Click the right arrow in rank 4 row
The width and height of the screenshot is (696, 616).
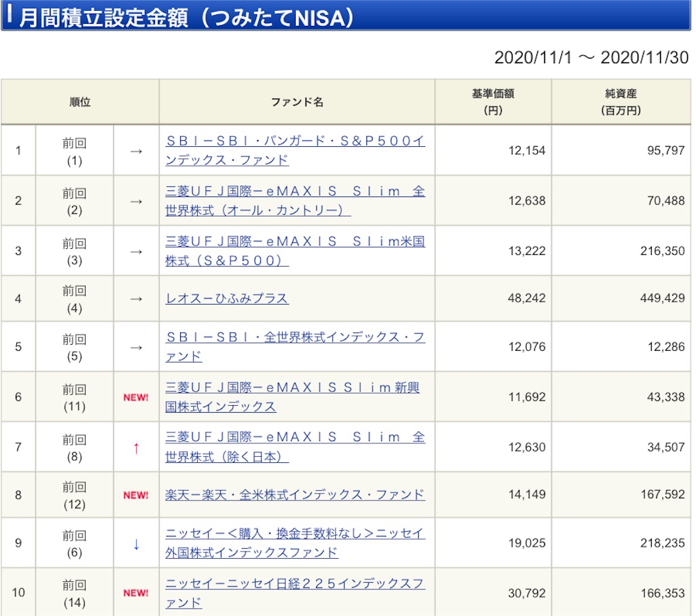pos(136,299)
